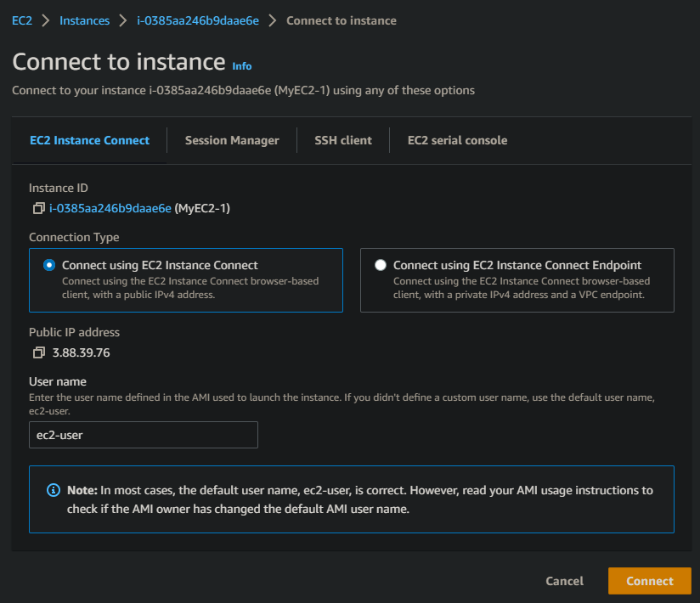Image resolution: width=700 pixels, height=603 pixels.
Task: Click the Connection Type label
Action: [x=74, y=237]
